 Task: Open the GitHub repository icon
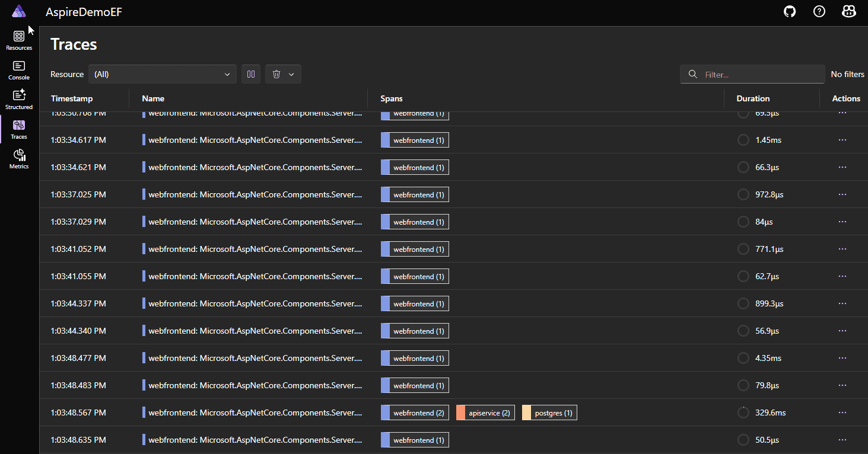(790, 11)
